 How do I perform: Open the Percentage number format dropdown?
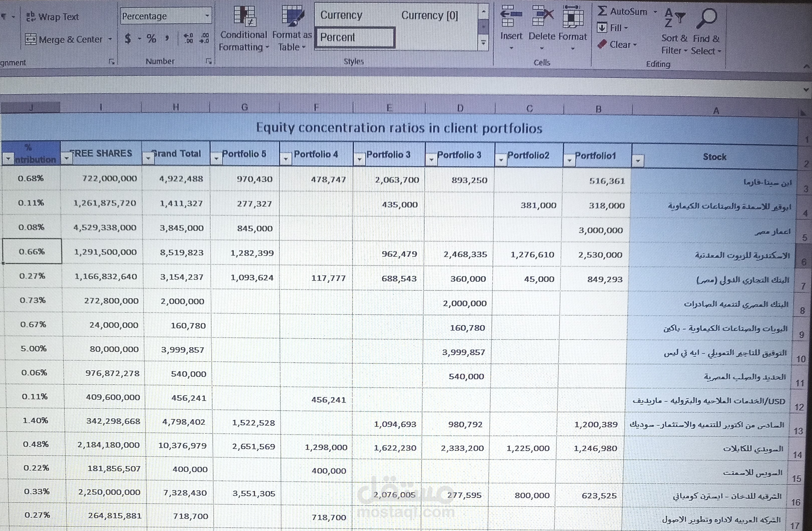click(207, 16)
